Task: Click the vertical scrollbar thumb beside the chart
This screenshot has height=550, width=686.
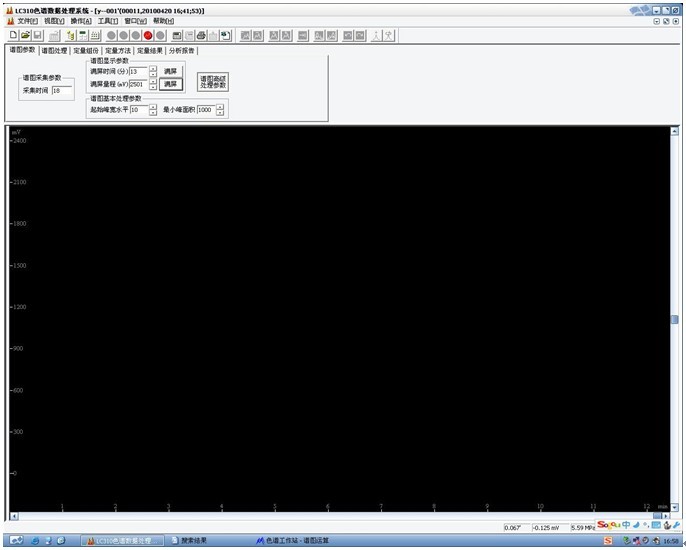Action: 674,319
